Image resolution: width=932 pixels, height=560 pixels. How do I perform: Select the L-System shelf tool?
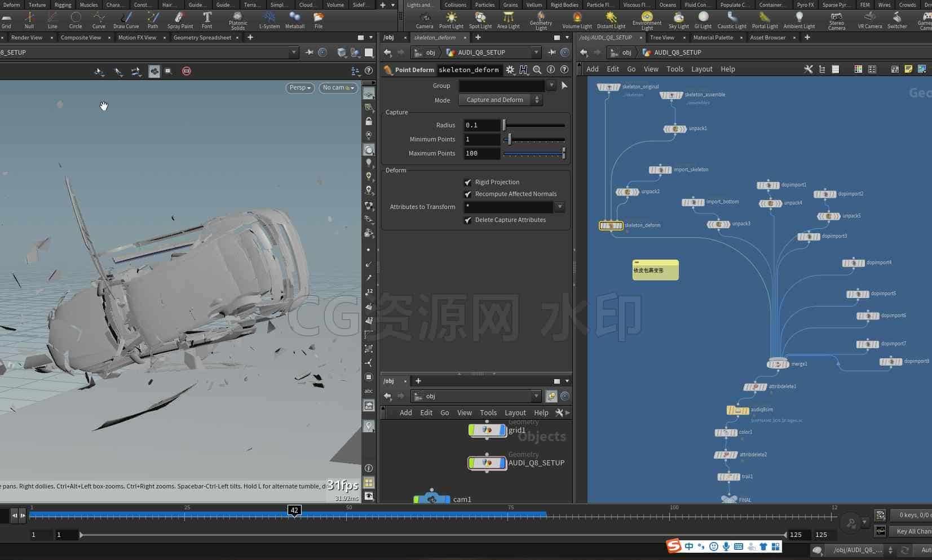coord(269,20)
